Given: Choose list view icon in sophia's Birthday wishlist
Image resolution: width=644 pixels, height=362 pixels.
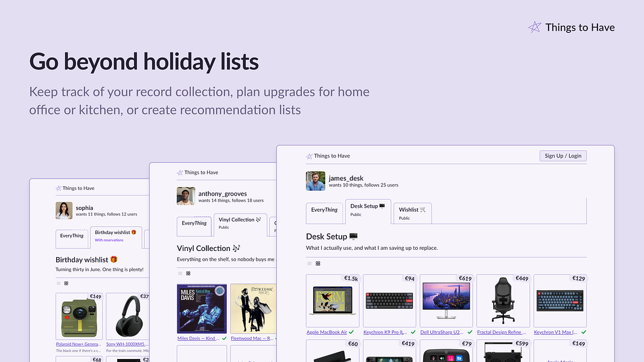Looking at the screenshot, I should (59, 283).
